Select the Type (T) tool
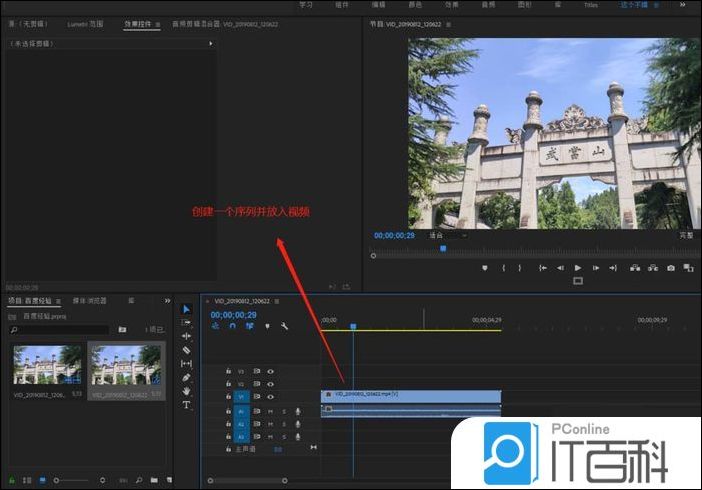This screenshot has width=702, height=490. (x=186, y=405)
